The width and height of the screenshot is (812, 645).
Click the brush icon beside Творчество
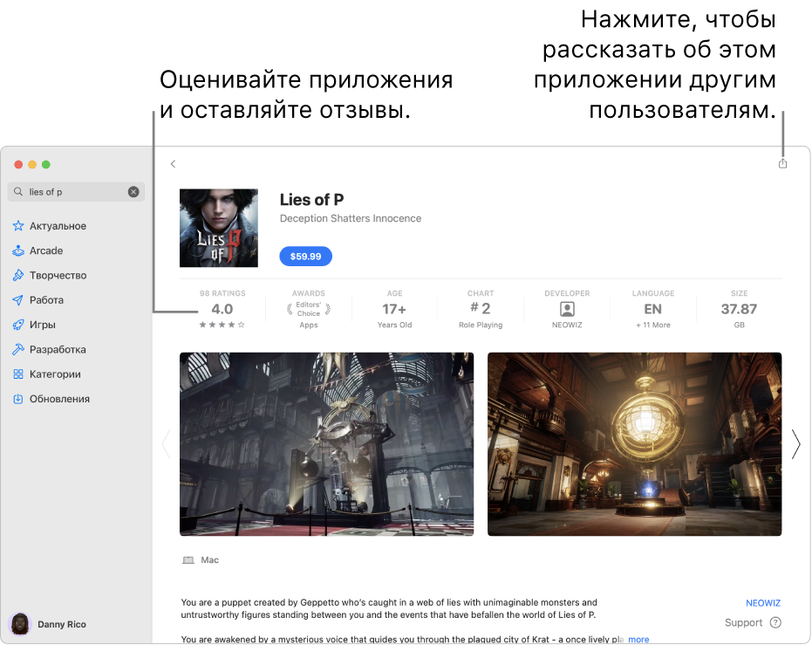[18, 275]
